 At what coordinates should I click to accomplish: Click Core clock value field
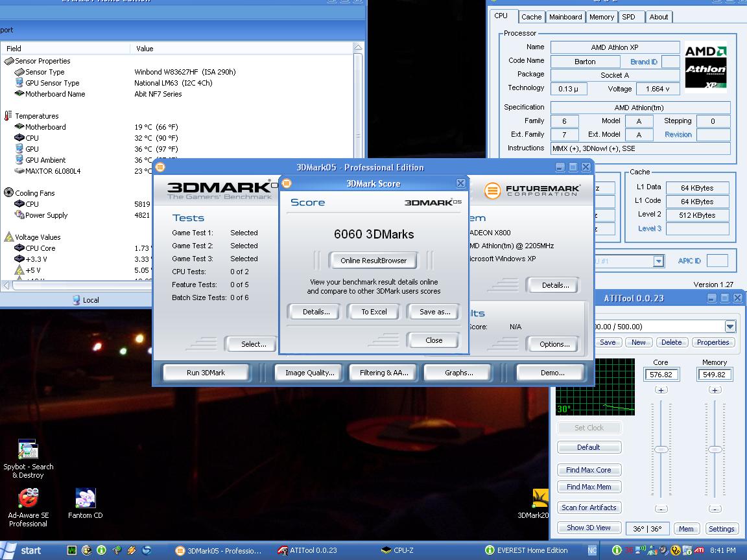click(x=661, y=375)
